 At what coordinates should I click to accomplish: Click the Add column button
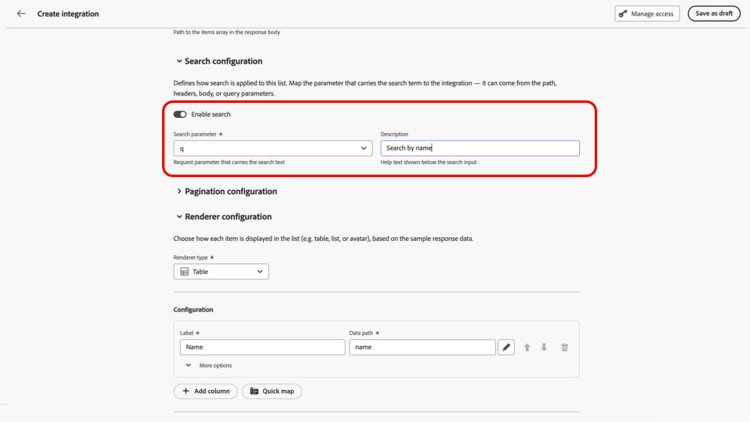tap(206, 391)
